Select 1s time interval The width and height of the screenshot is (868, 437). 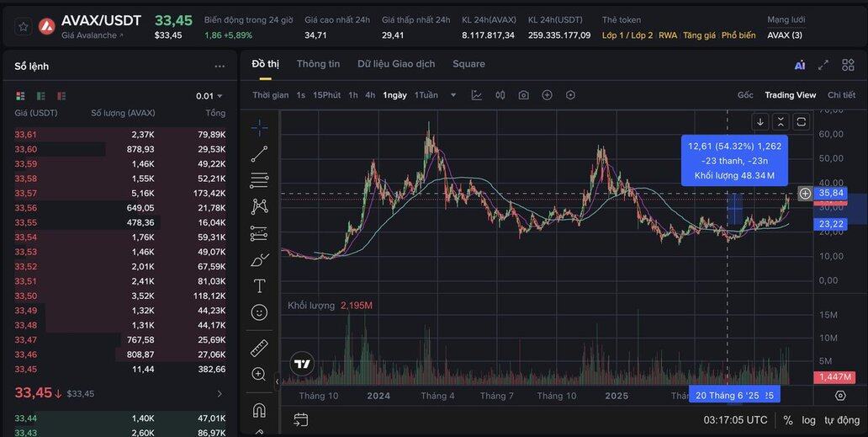pos(300,95)
